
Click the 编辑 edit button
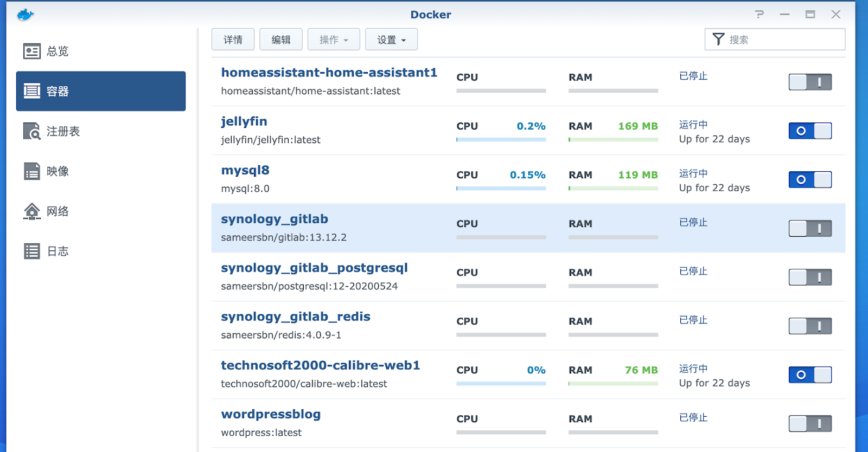point(280,40)
